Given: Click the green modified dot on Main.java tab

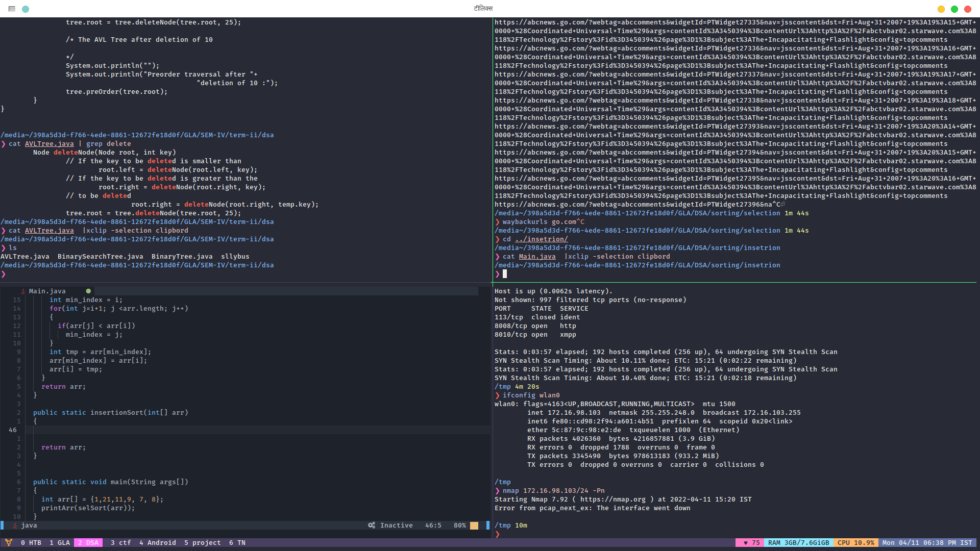Looking at the screenshot, I should click(88, 291).
